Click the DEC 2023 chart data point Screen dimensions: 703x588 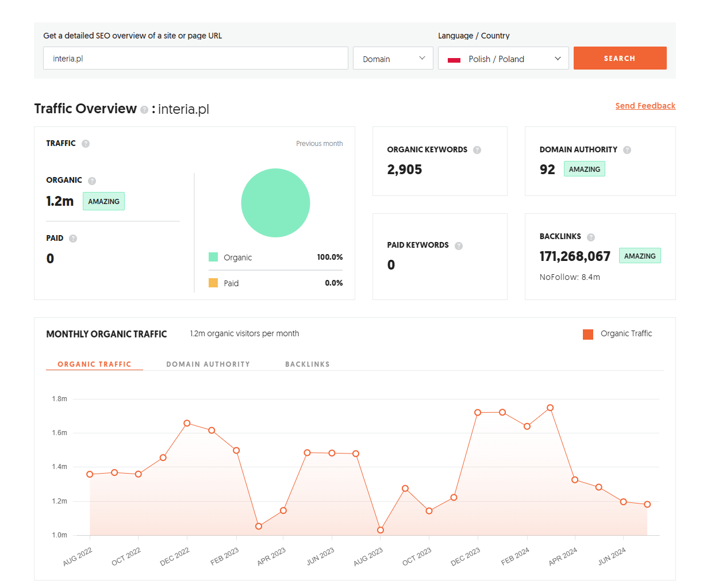[478, 413]
